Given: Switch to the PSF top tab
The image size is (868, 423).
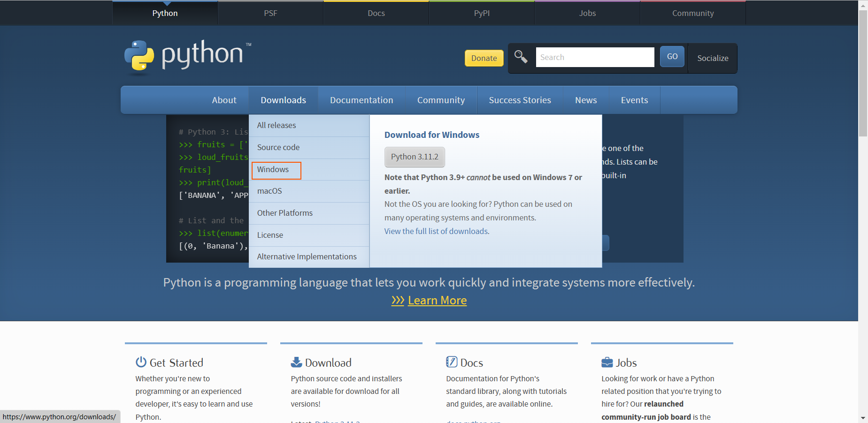Looking at the screenshot, I should pos(270,13).
